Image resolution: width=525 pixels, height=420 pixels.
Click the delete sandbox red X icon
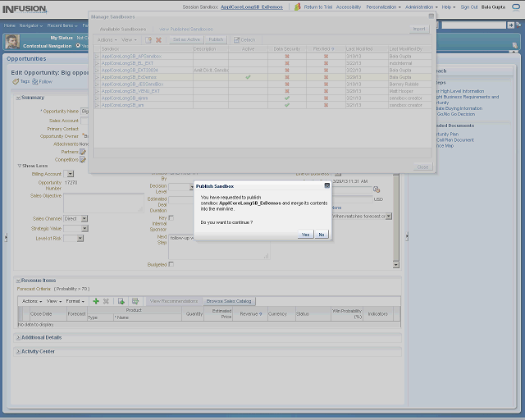click(158, 39)
